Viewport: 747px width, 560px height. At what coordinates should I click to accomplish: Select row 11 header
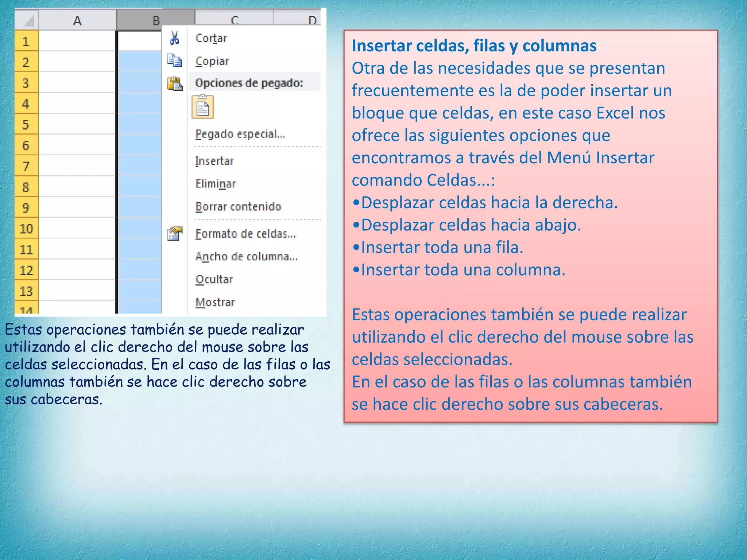(26, 249)
